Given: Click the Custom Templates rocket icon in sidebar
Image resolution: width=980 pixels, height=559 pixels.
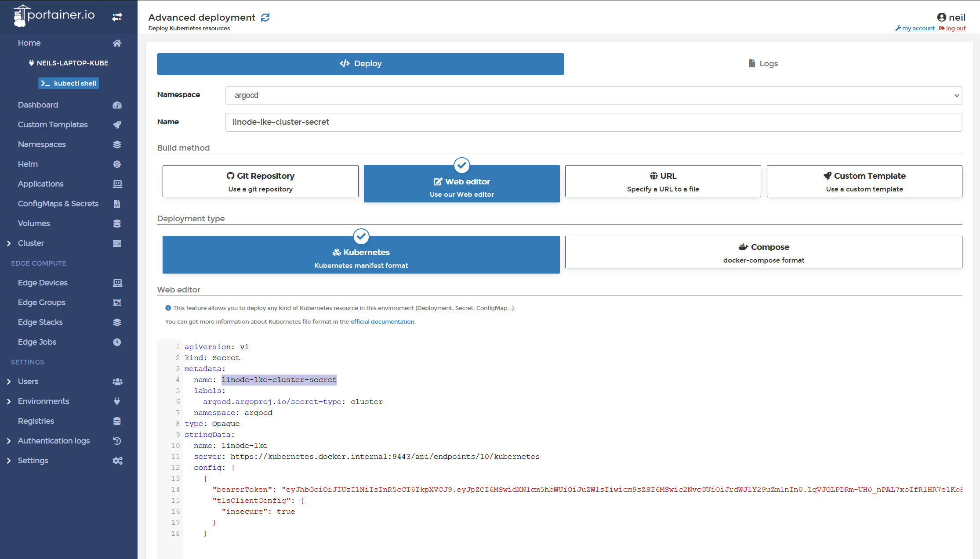Looking at the screenshot, I should (117, 125).
